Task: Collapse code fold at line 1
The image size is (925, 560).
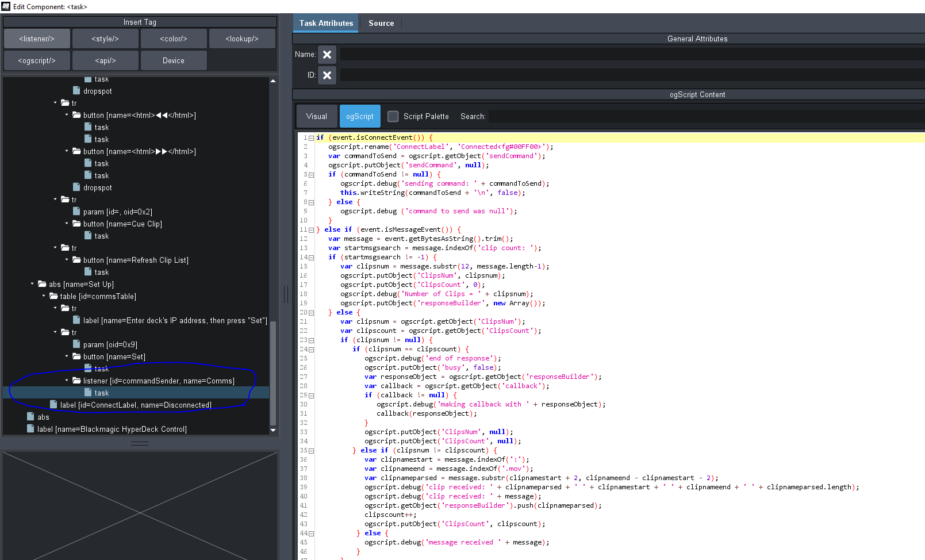Action: (x=311, y=138)
